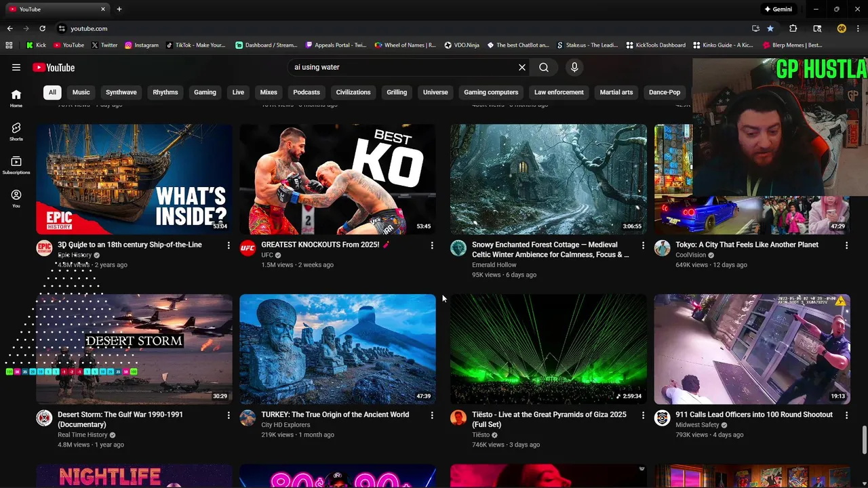Go back in browser
Viewport: 868px width, 488px height.
tap(9, 28)
